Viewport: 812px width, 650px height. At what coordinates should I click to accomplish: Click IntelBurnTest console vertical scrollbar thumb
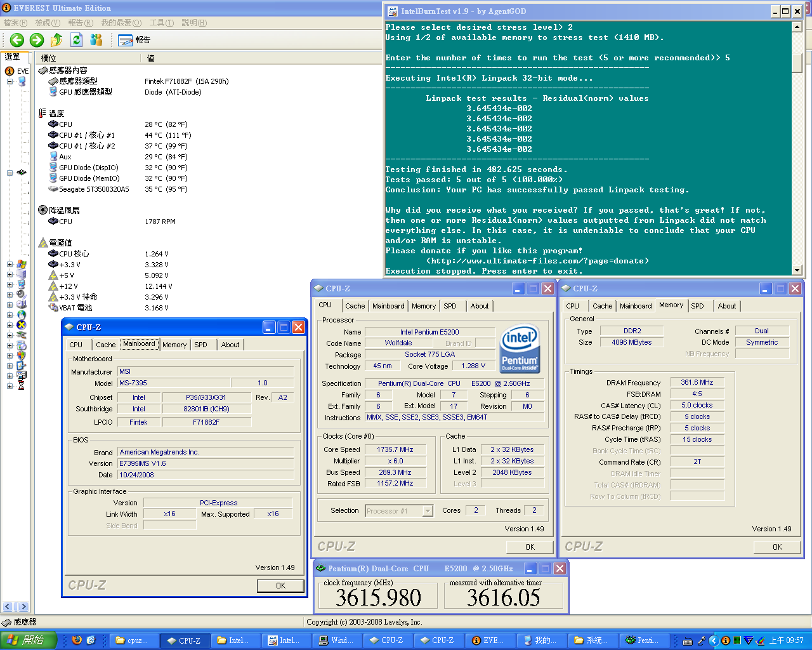(x=797, y=63)
